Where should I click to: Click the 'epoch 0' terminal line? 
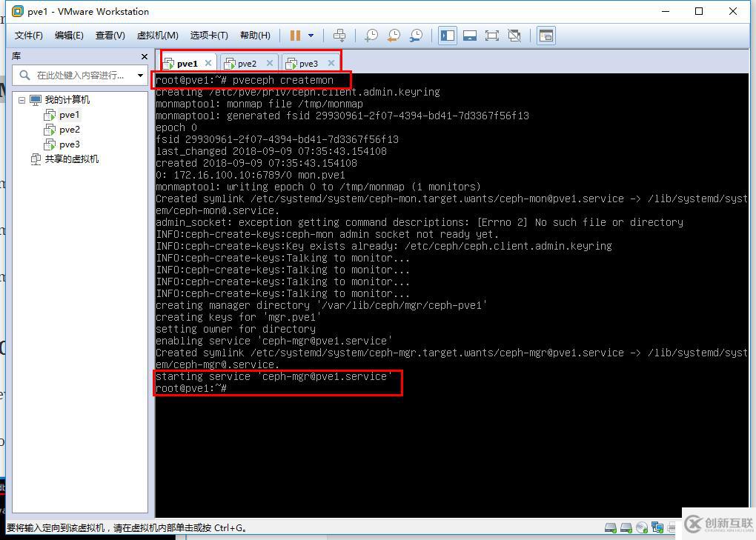176,127
